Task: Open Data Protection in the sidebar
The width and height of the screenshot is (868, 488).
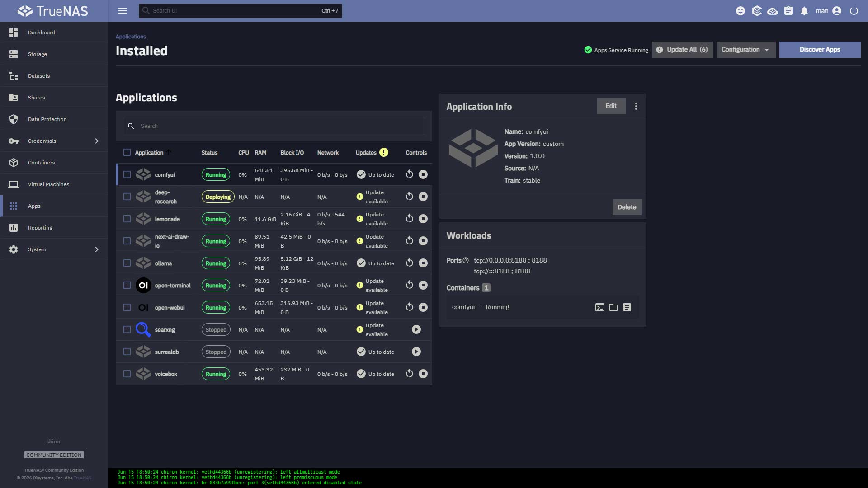Action: coord(54,119)
